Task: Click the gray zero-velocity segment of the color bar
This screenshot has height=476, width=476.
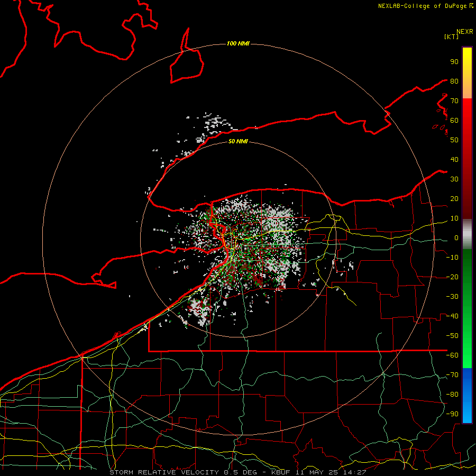Action: coord(467,234)
